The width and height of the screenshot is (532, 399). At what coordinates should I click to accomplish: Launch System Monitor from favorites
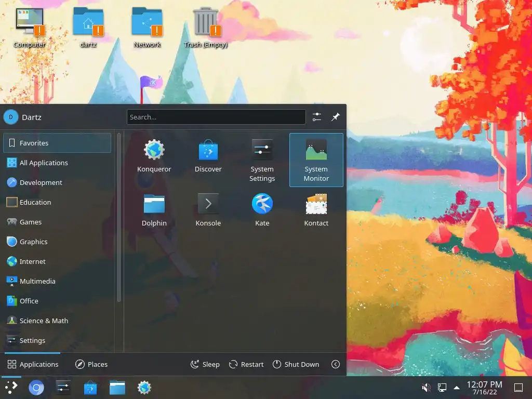pos(316,160)
